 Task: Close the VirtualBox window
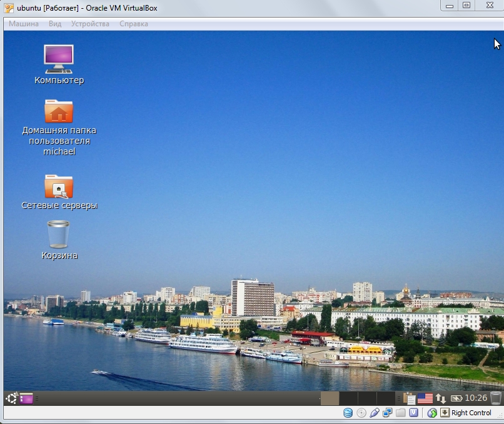coord(490,6)
